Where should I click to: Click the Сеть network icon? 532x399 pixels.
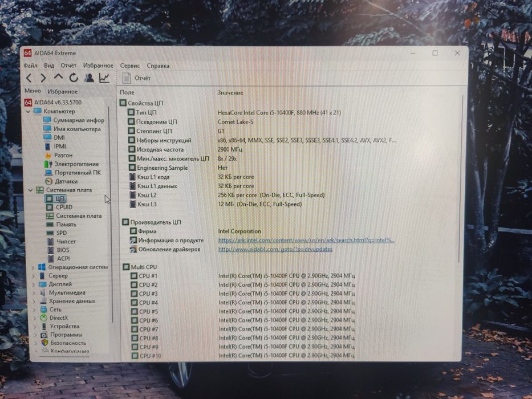(x=43, y=310)
